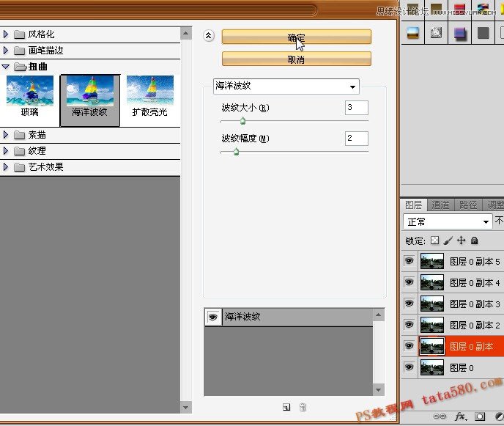Viewport: 504px width, 426px height.
Task: Hide layer 图层 0 副本 3
Action: tap(409, 304)
